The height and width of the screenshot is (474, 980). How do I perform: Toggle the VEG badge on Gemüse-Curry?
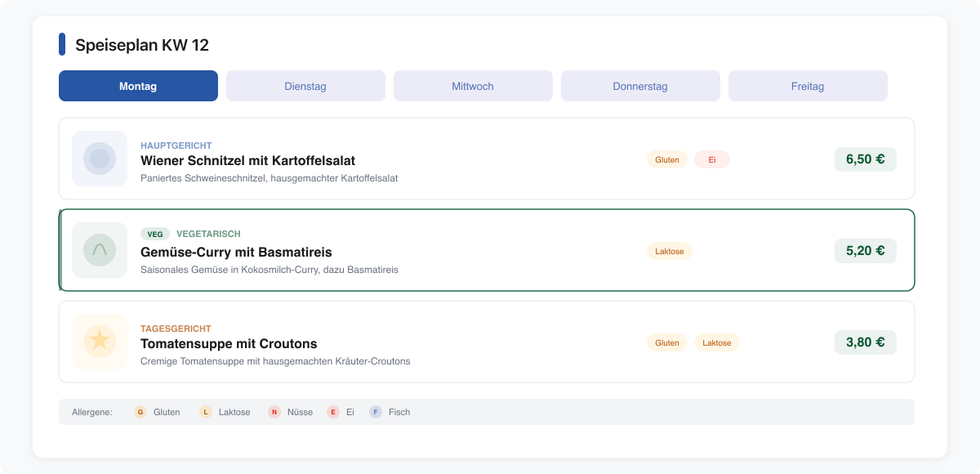tap(154, 234)
